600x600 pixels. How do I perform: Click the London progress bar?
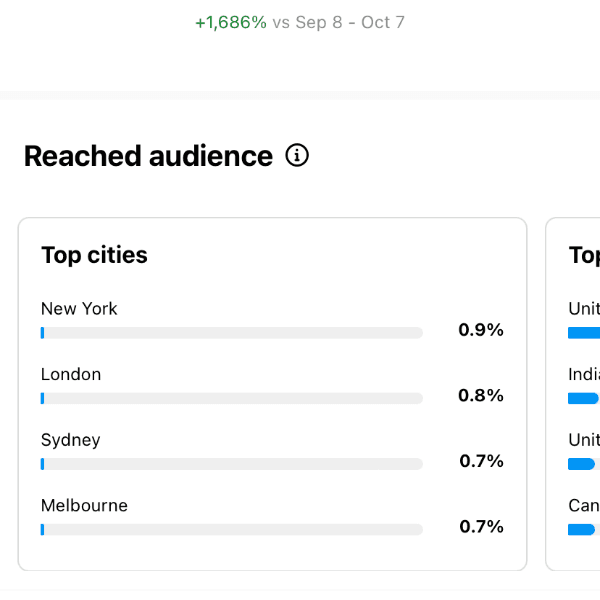click(232, 398)
